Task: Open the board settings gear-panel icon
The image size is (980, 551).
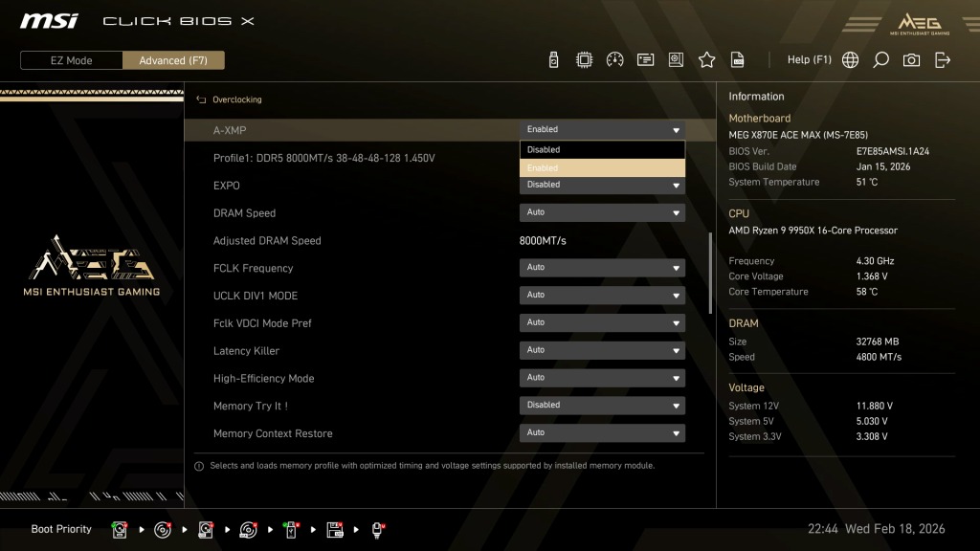Action: [676, 60]
